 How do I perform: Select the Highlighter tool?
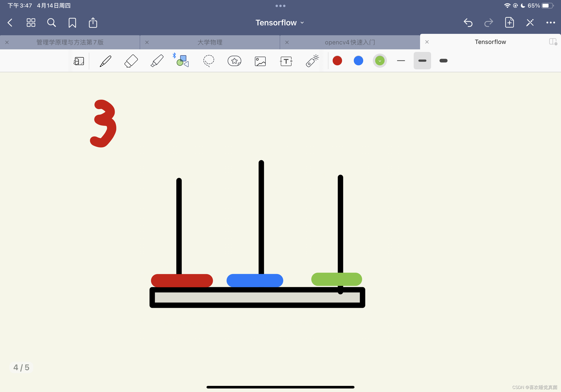(157, 61)
